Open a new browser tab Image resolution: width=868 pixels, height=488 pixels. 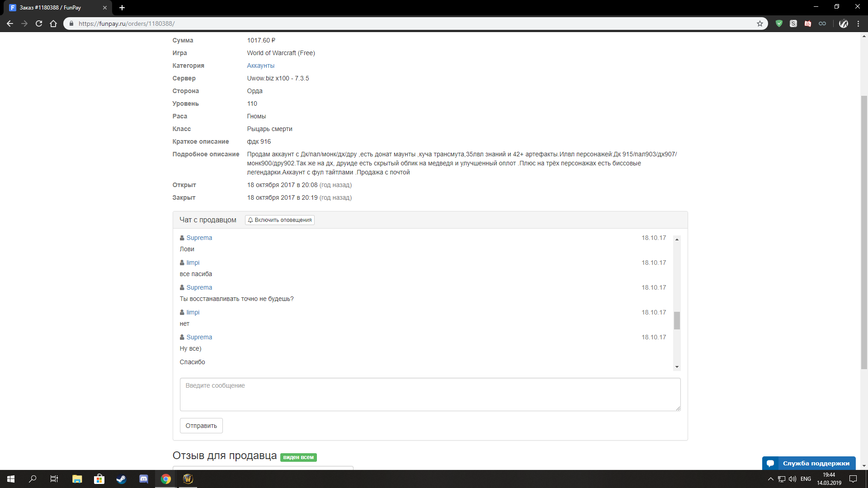122,8
